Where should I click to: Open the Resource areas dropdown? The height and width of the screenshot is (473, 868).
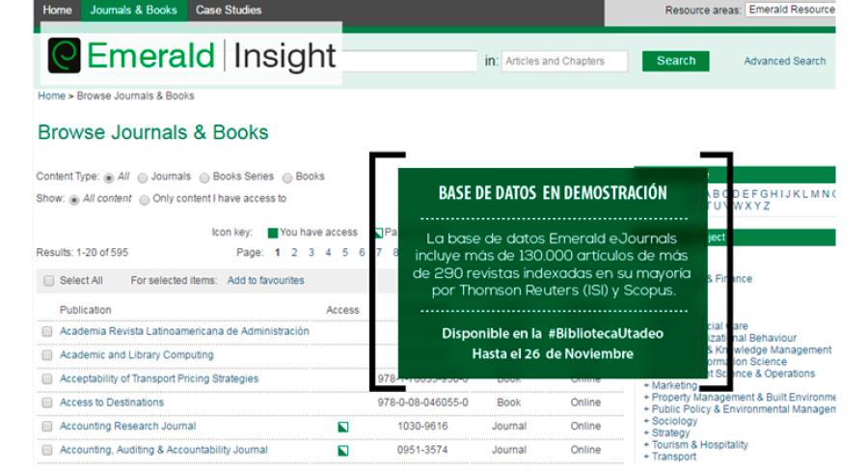point(790,10)
